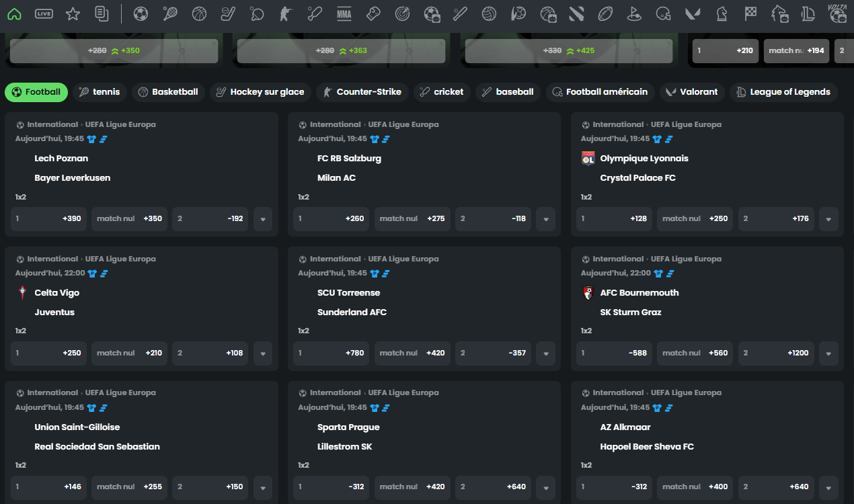This screenshot has width=854, height=504.
Task: Open the home icon in top bar
Action: 14,13
